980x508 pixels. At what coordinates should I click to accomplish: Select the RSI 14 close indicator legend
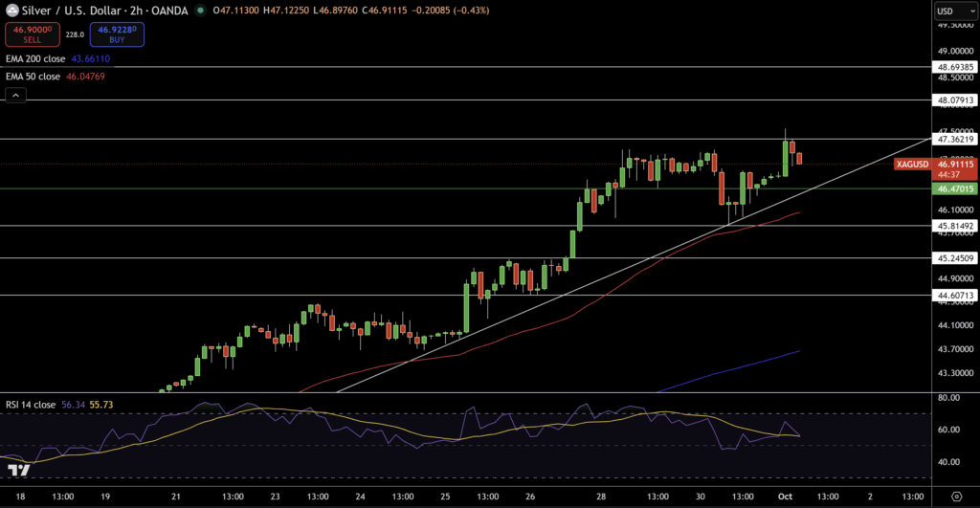point(29,405)
